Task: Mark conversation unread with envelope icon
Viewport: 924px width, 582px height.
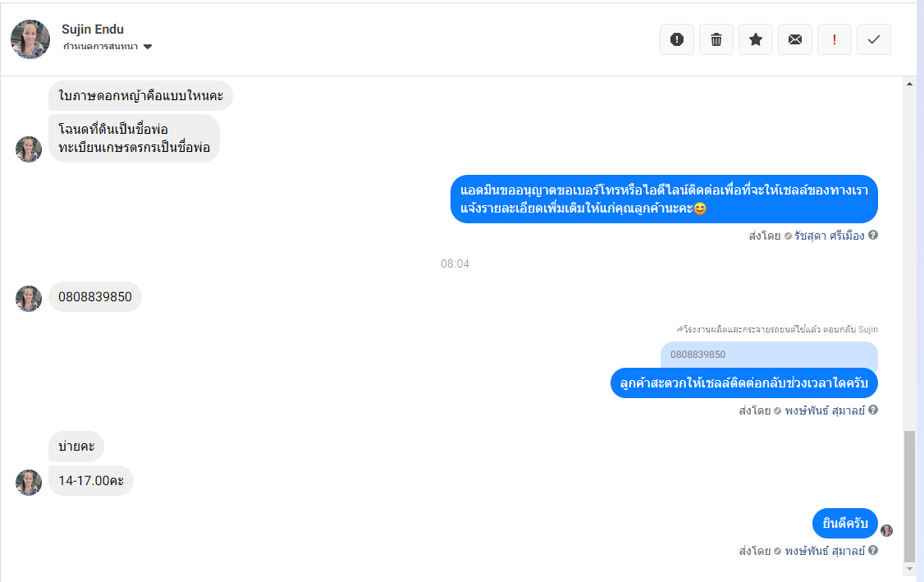Action: point(795,39)
